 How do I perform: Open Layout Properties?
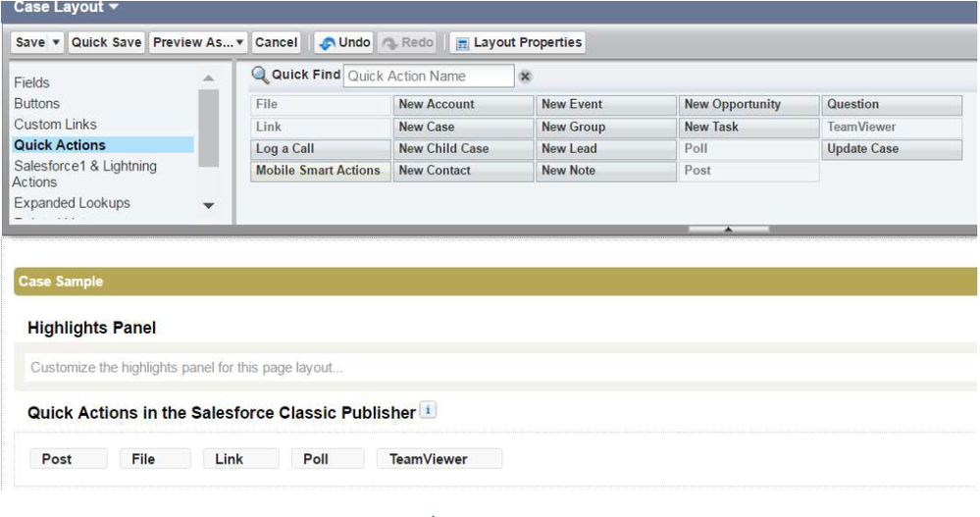pos(518,42)
